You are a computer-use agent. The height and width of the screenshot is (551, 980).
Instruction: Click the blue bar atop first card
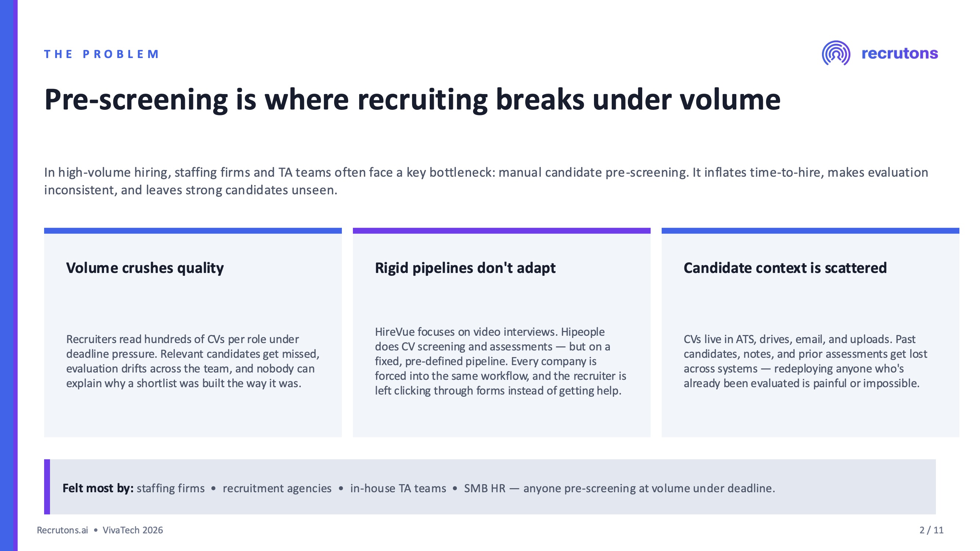193,231
